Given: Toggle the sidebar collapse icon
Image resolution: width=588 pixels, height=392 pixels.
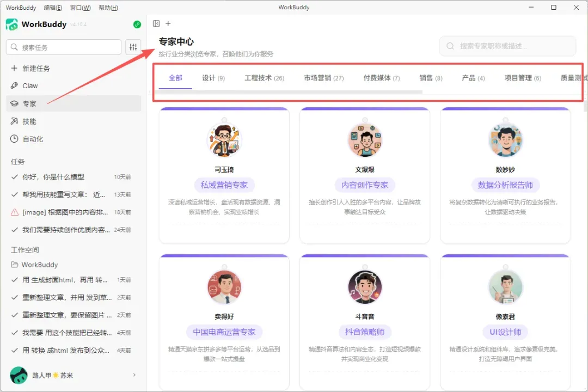Looking at the screenshot, I should pyautogui.click(x=156, y=23).
